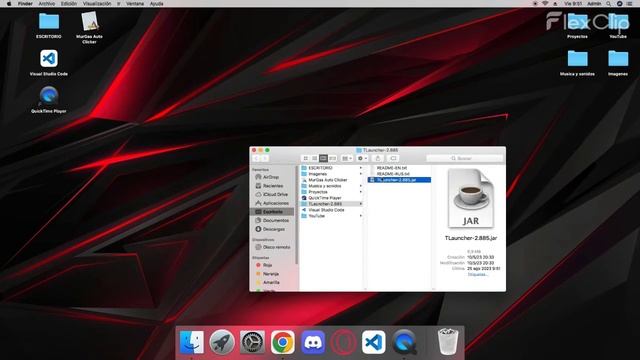Open the Archivo menu

(47, 4)
